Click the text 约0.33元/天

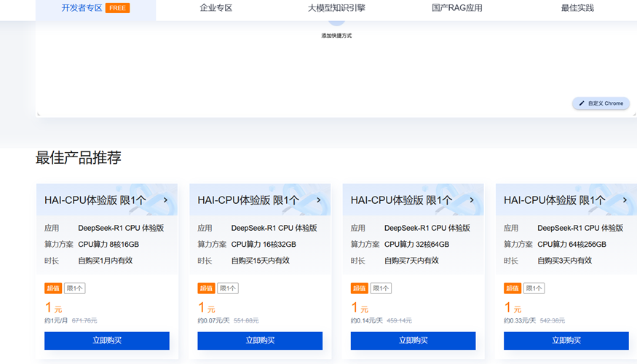coord(520,320)
